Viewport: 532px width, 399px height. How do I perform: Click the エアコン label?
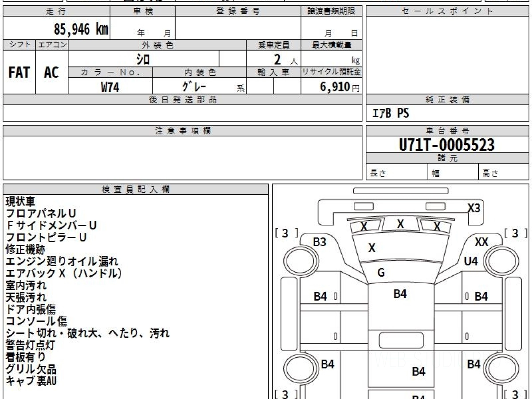coord(52,45)
